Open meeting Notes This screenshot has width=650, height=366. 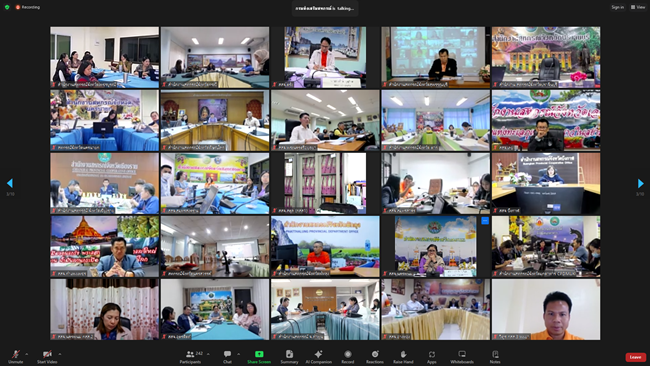click(x=495, y=356)
